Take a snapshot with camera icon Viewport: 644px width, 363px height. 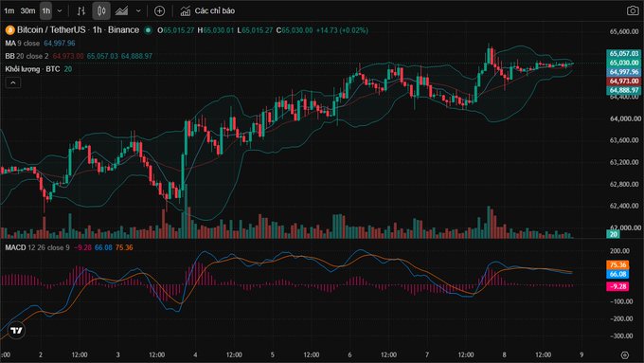tap(633, 10)
